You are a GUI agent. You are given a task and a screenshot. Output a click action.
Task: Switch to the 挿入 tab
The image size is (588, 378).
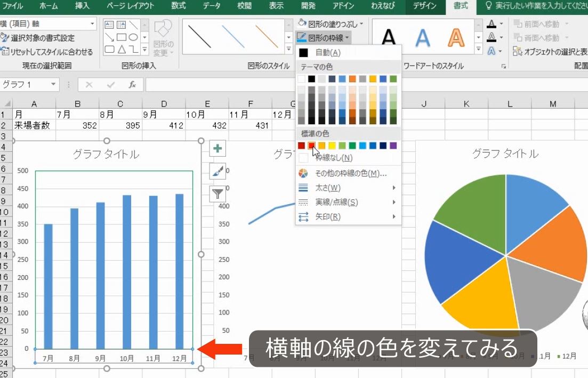point(82,6)
